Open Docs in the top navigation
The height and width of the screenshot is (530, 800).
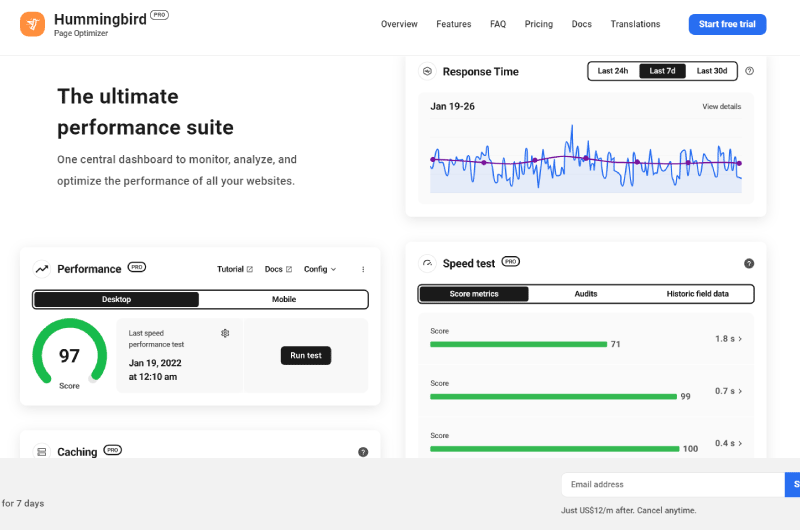click(582, 24)
